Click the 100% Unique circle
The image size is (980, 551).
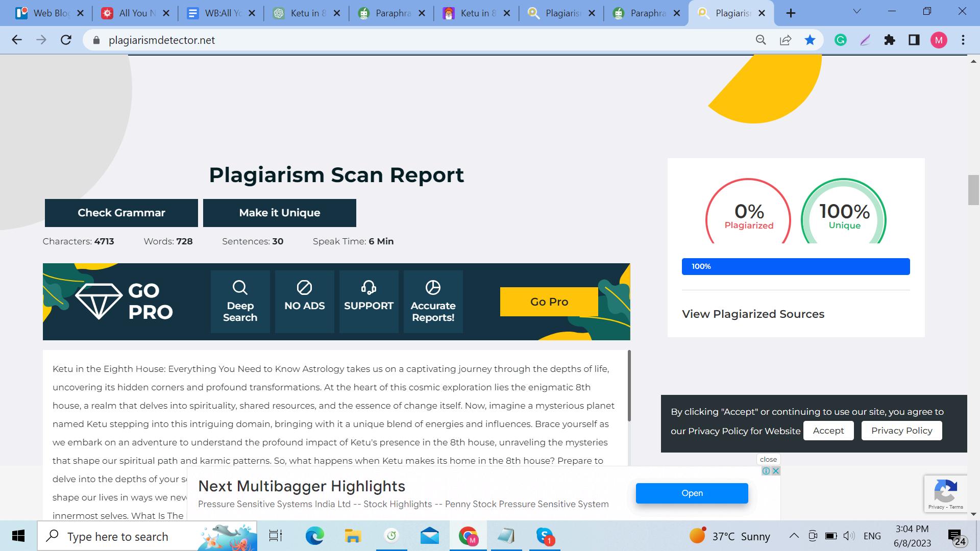click(x=844, y=212)
